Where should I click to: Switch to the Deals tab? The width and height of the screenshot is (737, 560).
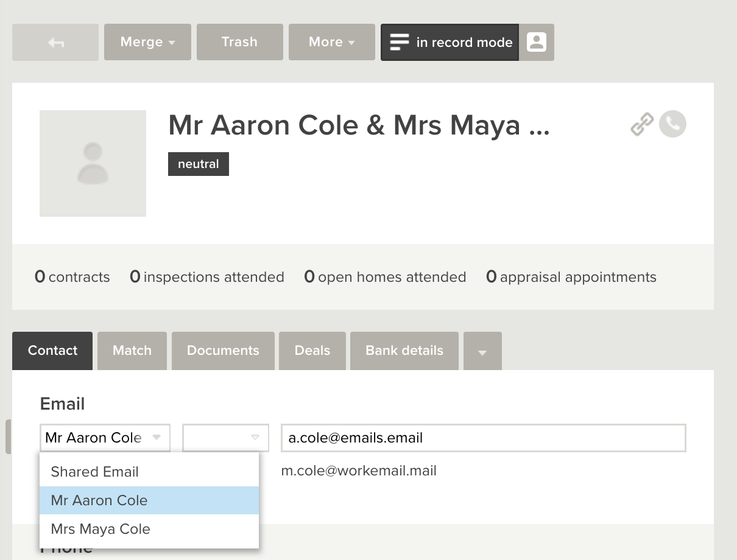tap(312, 351)
